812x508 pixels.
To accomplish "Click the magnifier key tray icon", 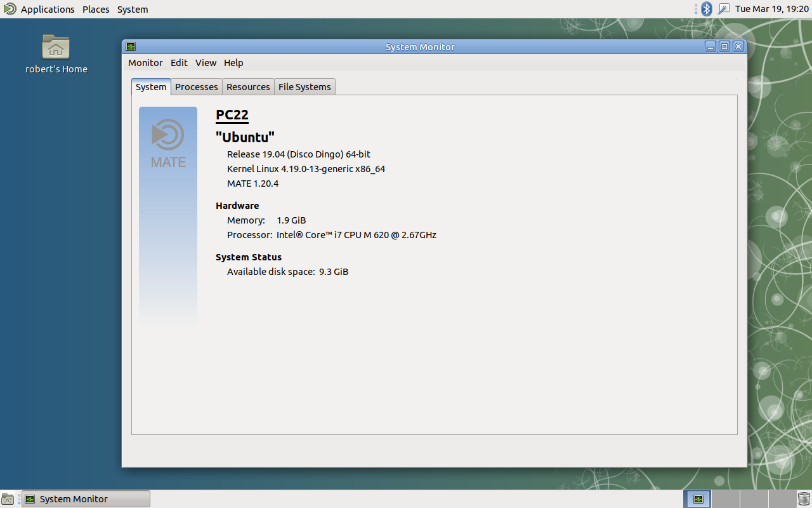I will pyautogui.click(x=724, y=9).
